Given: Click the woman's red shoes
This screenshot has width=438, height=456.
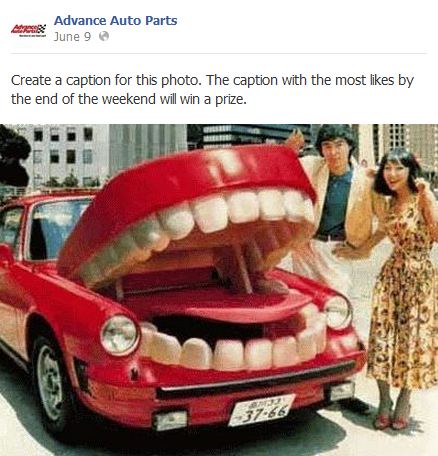Looking at the screenshot, I should tap(392, 421).
